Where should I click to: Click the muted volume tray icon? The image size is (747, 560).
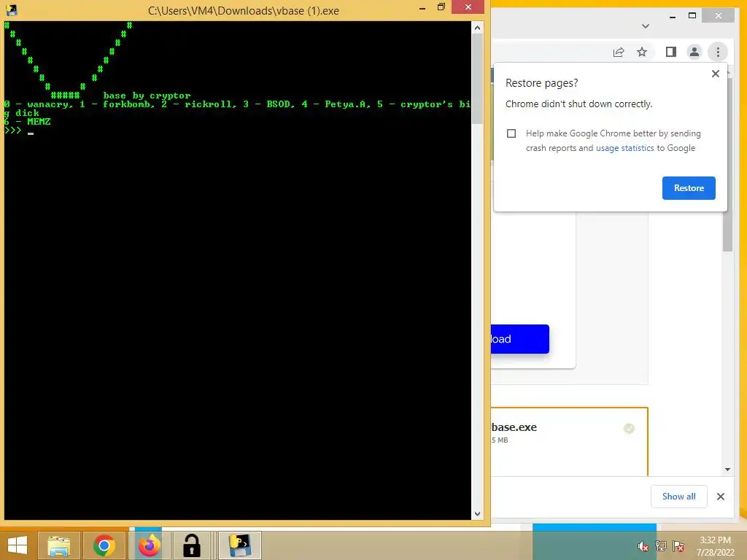coord(643,547)
